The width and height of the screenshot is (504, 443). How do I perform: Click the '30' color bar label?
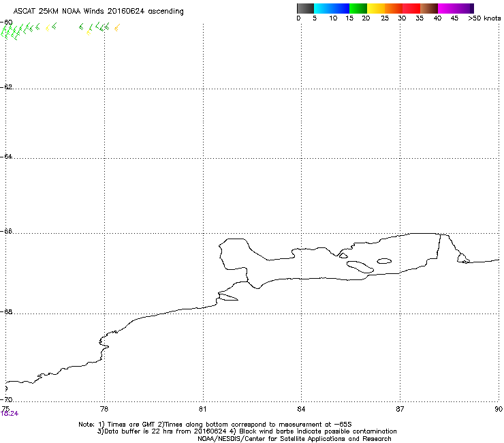click(402, 18)
